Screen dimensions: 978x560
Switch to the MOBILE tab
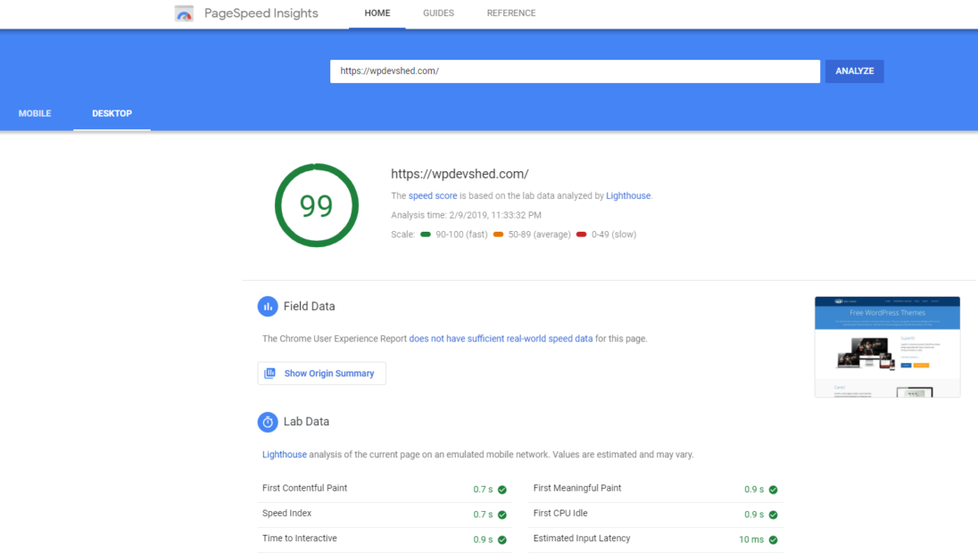[x=35, y=113]
